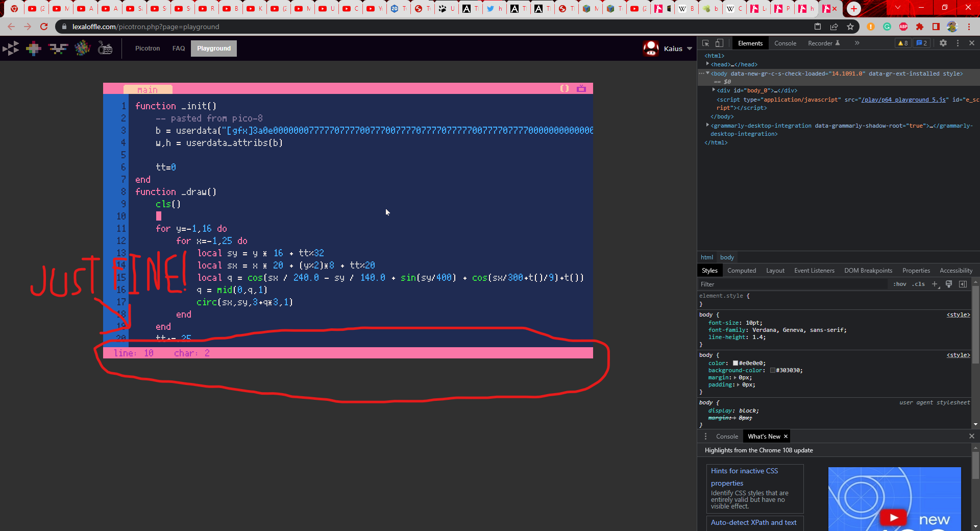Play the What's New video thumbnail

click(x=894, y=499)
